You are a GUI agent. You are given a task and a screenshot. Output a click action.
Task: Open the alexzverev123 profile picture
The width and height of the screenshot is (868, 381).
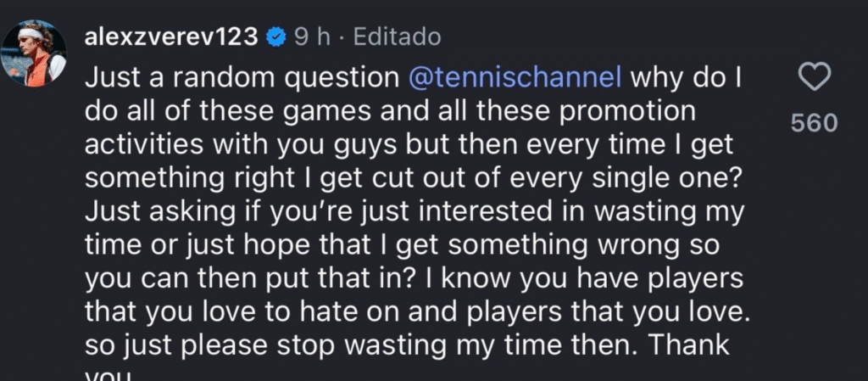click(x=33, y=53)
